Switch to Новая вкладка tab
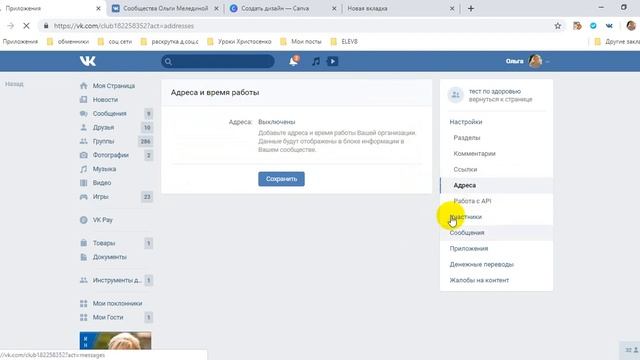Image resolution: width=640 pixels, height=360 pixels. point(400,8)
